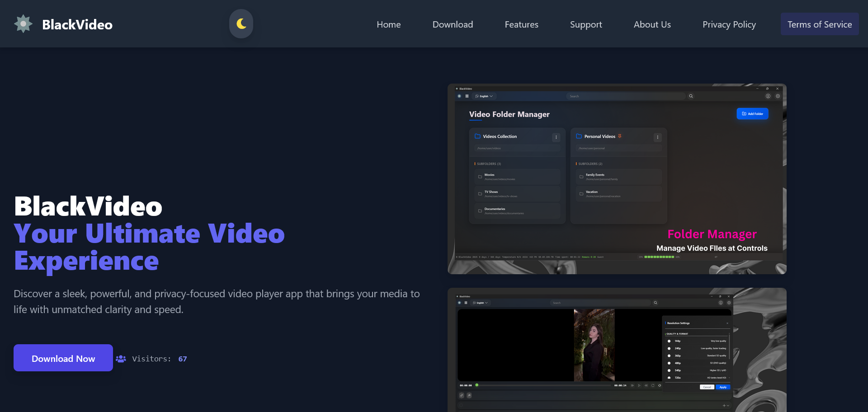Click forward control right of the play button

tap(646, 385)
